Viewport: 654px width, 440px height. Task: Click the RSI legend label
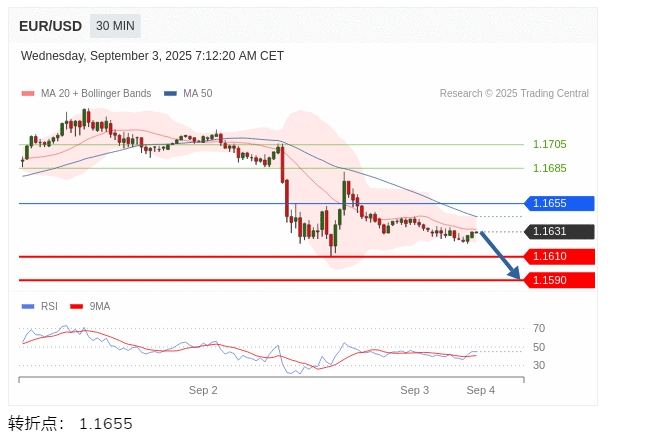click(49, 307)
